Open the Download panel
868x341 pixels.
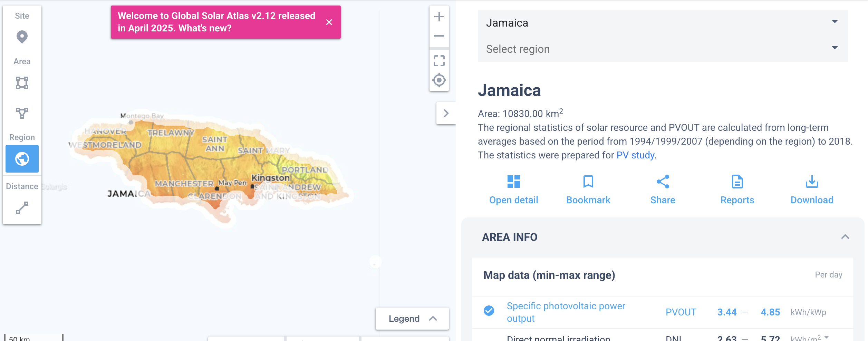(812, 189)
